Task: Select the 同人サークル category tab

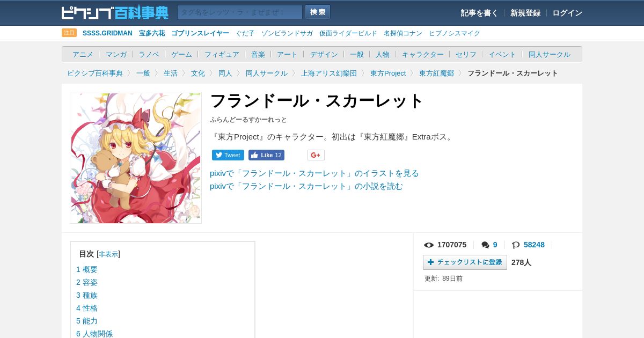Action: pyautogui.click(x=550, y=55)
